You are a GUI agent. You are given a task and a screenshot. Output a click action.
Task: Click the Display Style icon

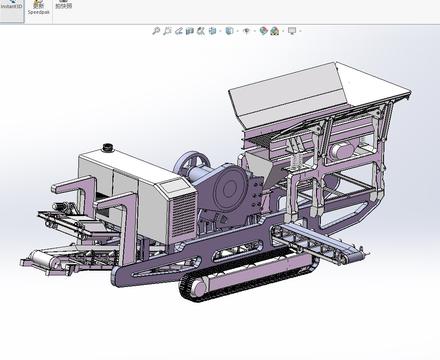pyautogui.click(x=229, y=31)
